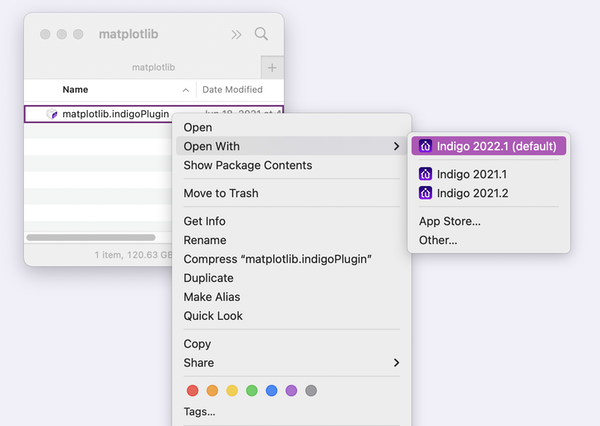
Task: Sort by the Name column header
Action: click(75, 90)
